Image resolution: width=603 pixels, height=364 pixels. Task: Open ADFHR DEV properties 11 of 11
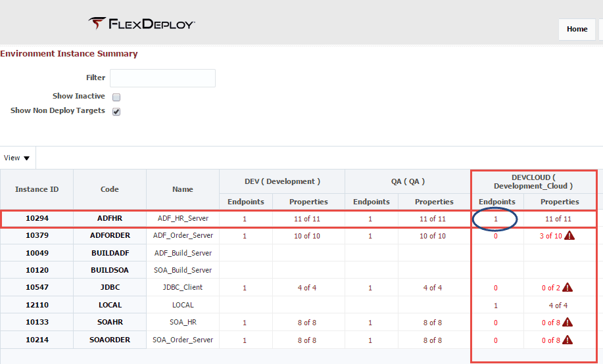(307, 219)
